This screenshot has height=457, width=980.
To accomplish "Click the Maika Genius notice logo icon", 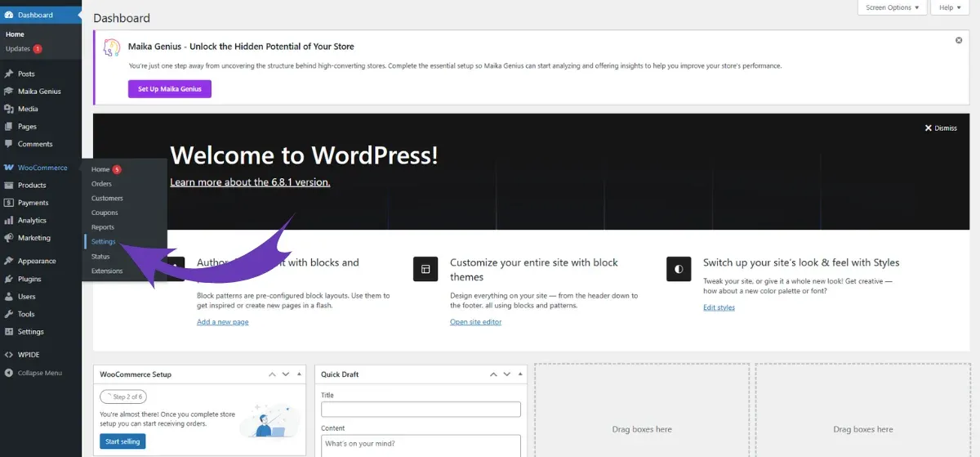I will coord(113,47).
